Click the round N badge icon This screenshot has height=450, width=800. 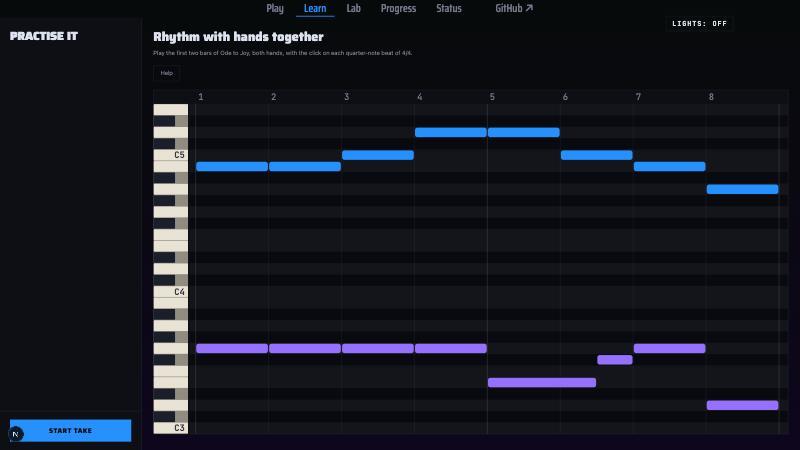15,434
